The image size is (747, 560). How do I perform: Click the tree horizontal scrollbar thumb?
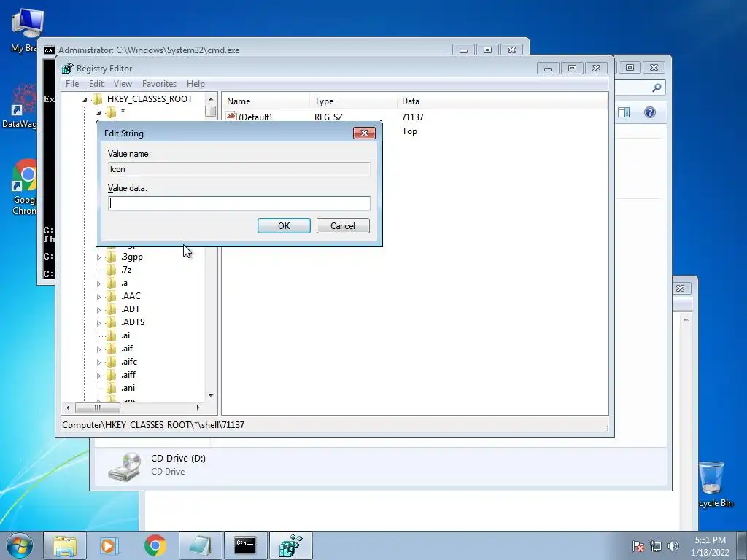pyautogui.click(x=98, y=408)
